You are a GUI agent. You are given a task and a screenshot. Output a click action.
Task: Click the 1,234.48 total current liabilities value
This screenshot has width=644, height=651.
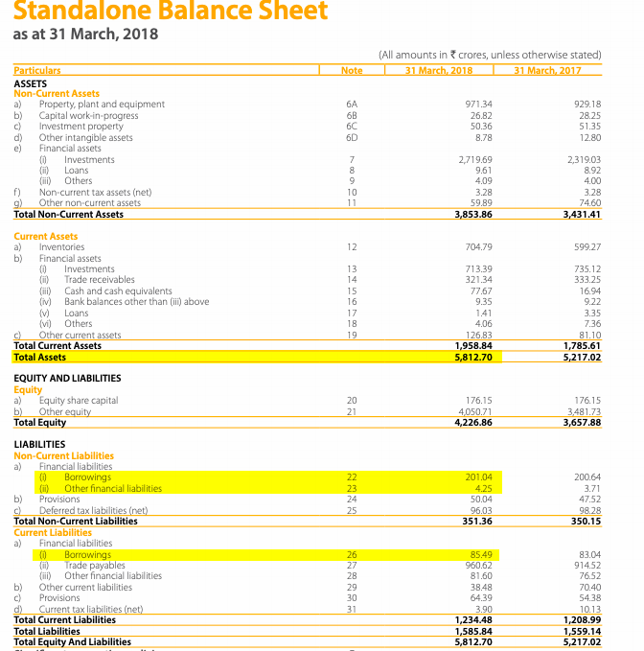click(473, 620)
